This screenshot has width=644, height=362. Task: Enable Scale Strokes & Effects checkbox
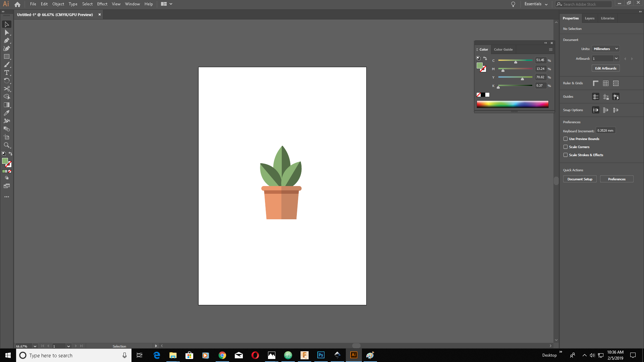tap(566, 155)
